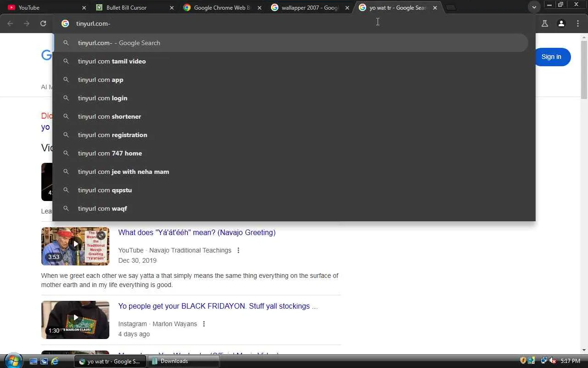Open more options for Marlon Wayans result

204,324
